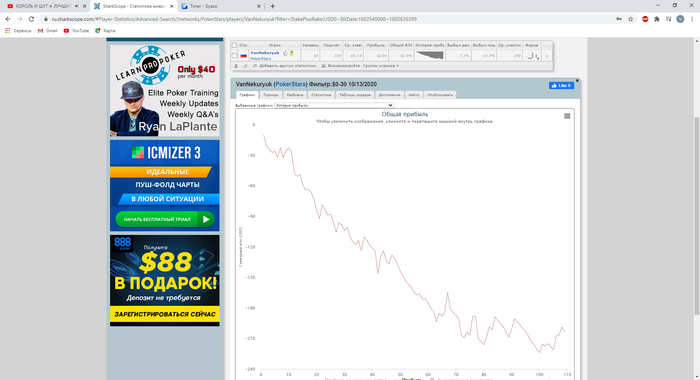Open the Chrome three-dot menu
Screen dimensions: 700x380
tap(692, 19)
